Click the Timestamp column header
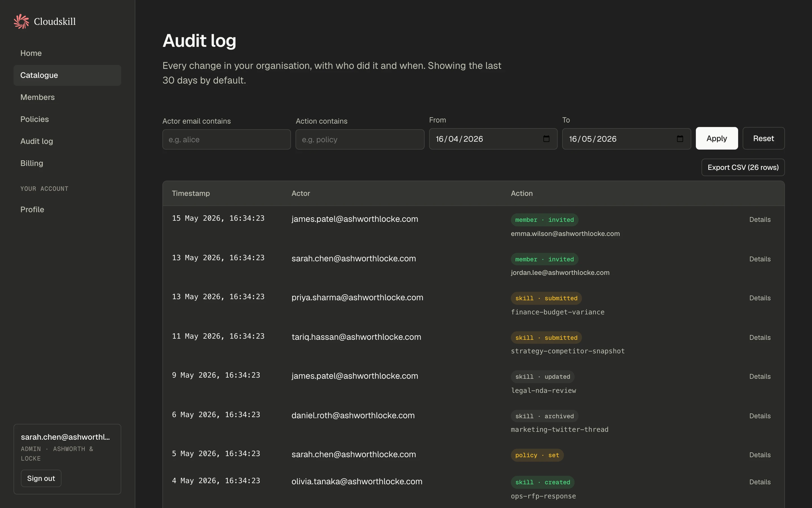This screenshot has height=508, width=812. point(191,194)
